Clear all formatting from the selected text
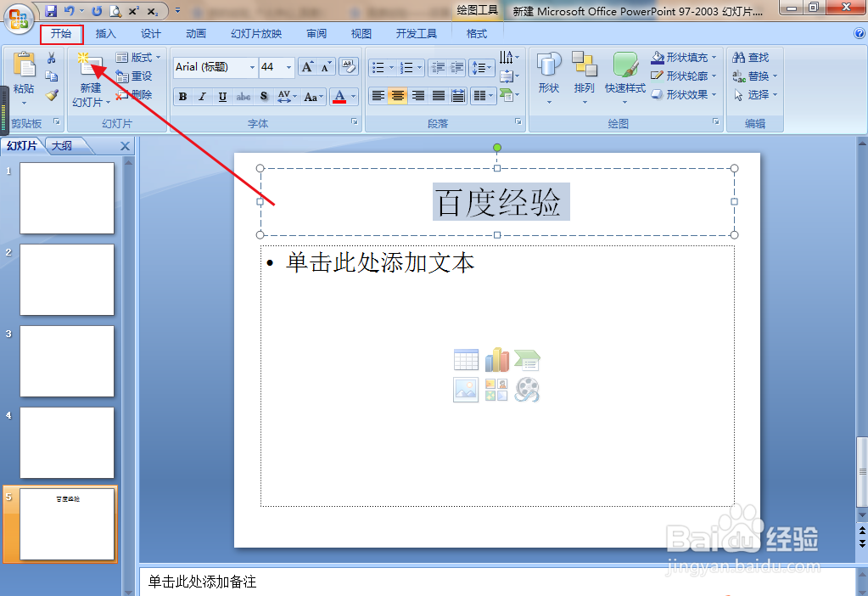The image size is (868, 596). pos(349,67)
